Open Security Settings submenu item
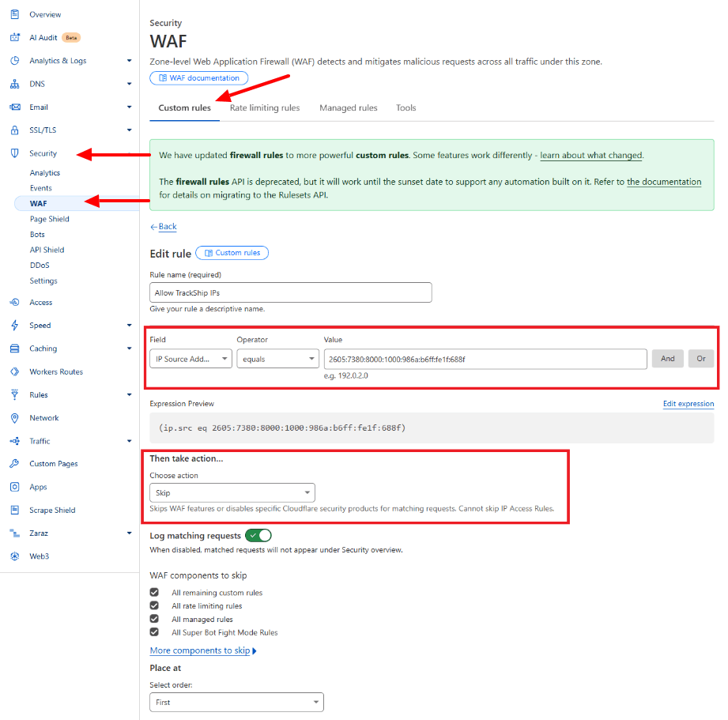The height and width of the screenshot is (720, 728). (x=43, y=281)
